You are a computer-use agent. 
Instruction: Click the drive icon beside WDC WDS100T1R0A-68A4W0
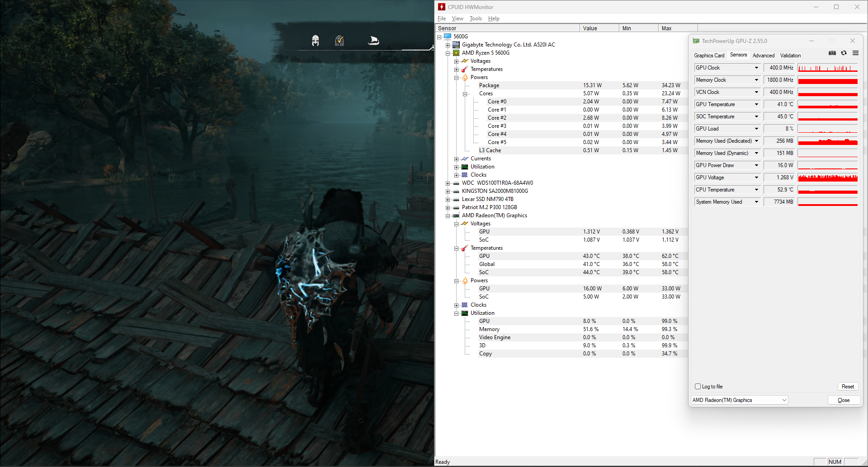point(456,183)
